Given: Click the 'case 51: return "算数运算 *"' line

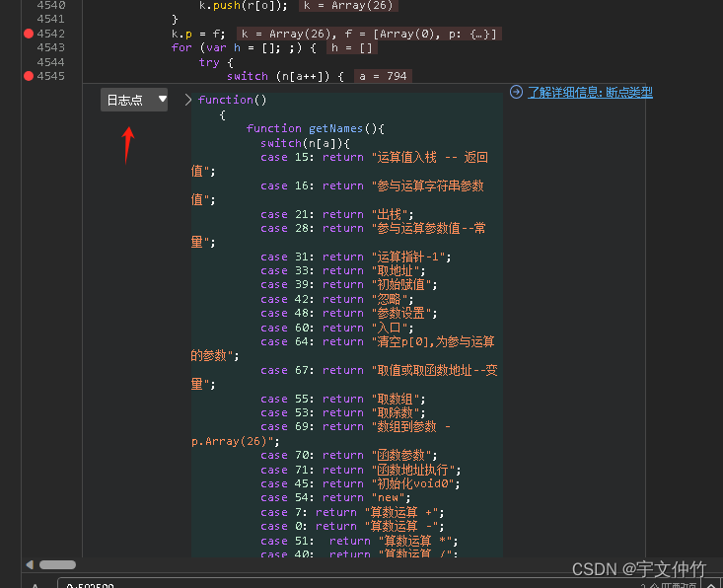Looking at the screenshot, I should (x=359, y=541).
